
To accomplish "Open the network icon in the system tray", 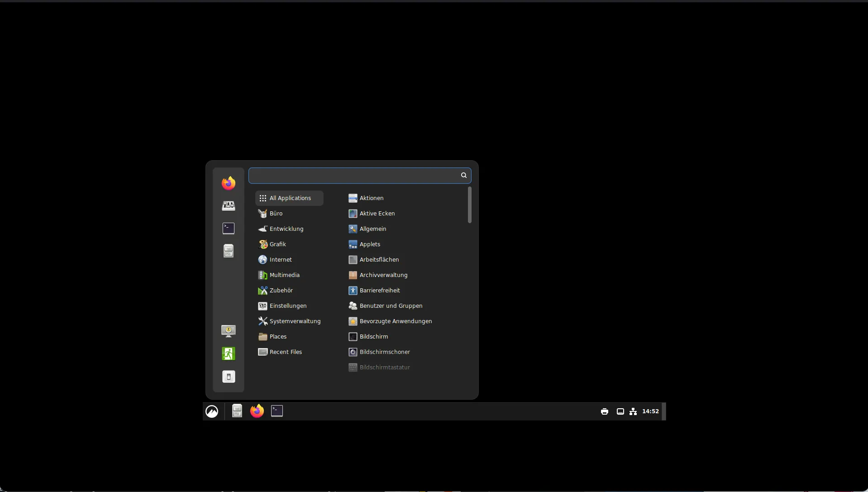I will coord(633,411).
